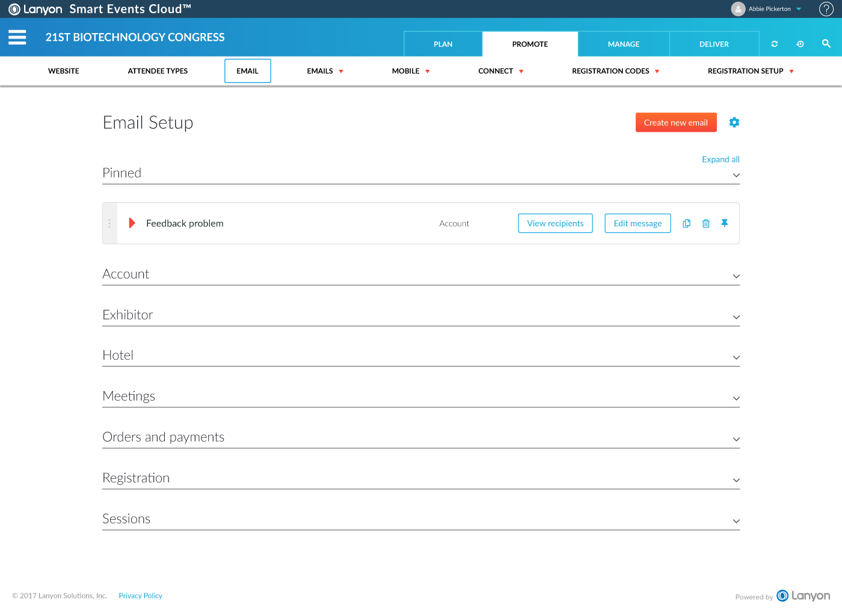Click the Expand all link
The height and width of the screenshot is (616, 842).
point(721,159)
